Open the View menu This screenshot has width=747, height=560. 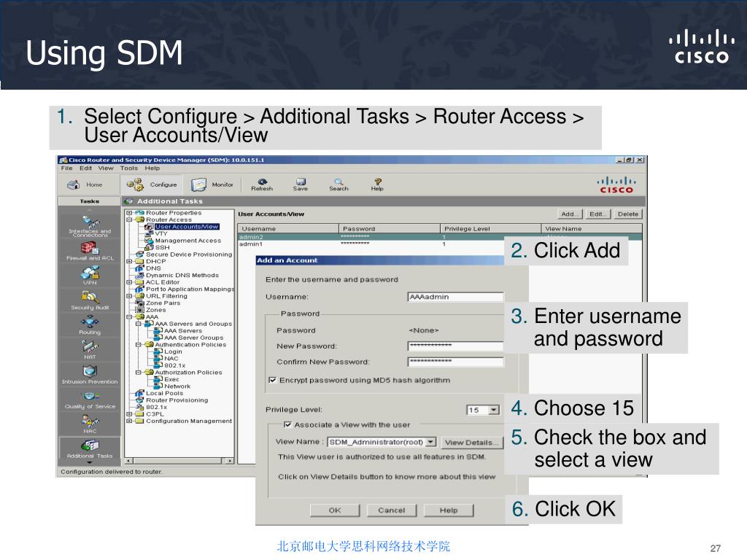[106, 168]
